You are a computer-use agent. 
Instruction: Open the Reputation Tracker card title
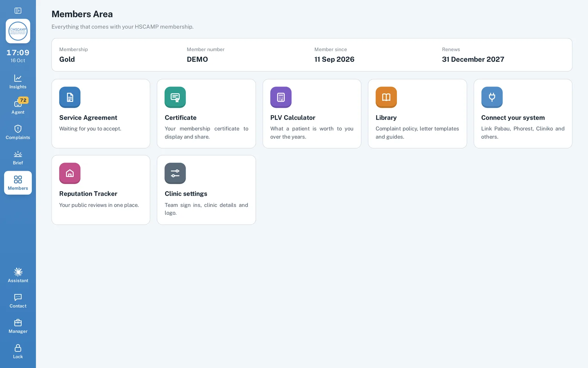coord(88,194)
